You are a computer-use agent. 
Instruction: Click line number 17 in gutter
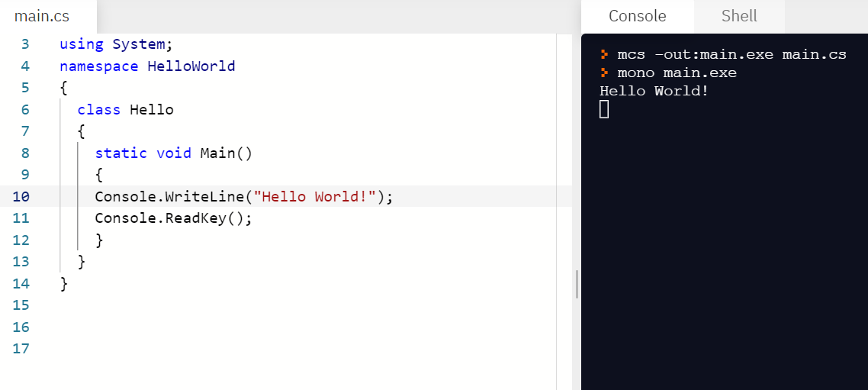tap(21, 349)
